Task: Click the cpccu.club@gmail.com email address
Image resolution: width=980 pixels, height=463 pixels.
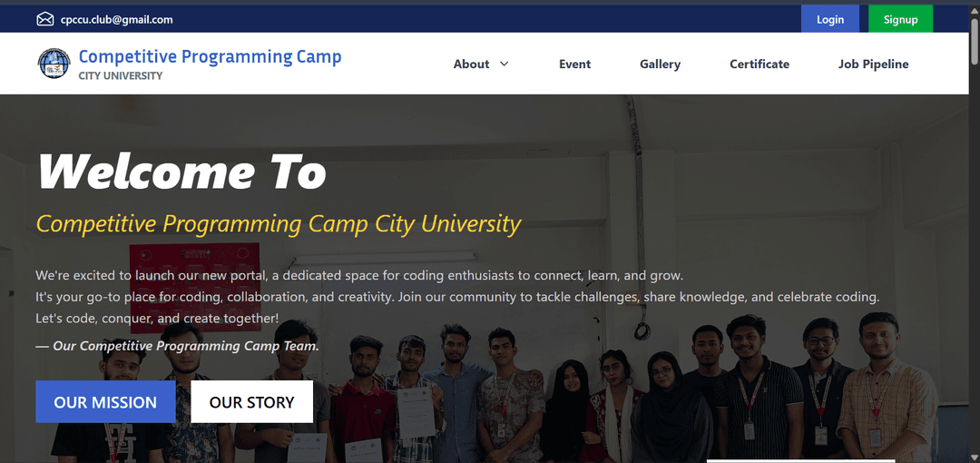Action: pyautogui.click(x=116, y=19)
